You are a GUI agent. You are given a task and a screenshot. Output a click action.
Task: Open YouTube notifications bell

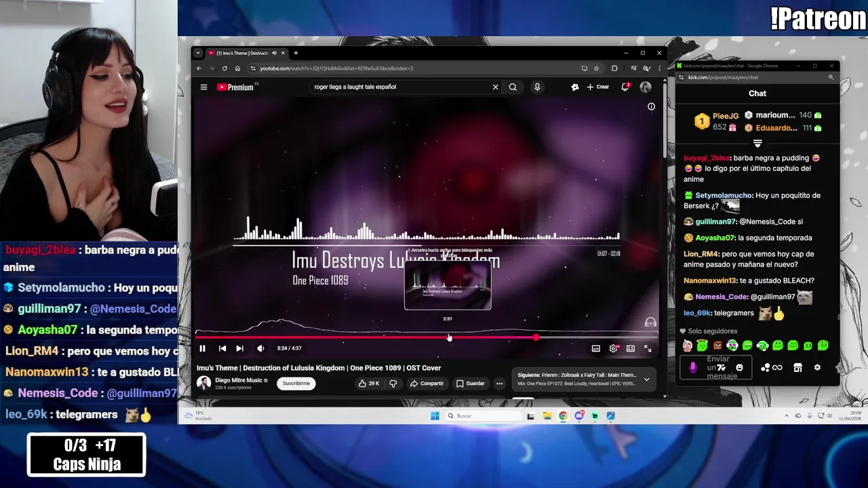[625, 87]
